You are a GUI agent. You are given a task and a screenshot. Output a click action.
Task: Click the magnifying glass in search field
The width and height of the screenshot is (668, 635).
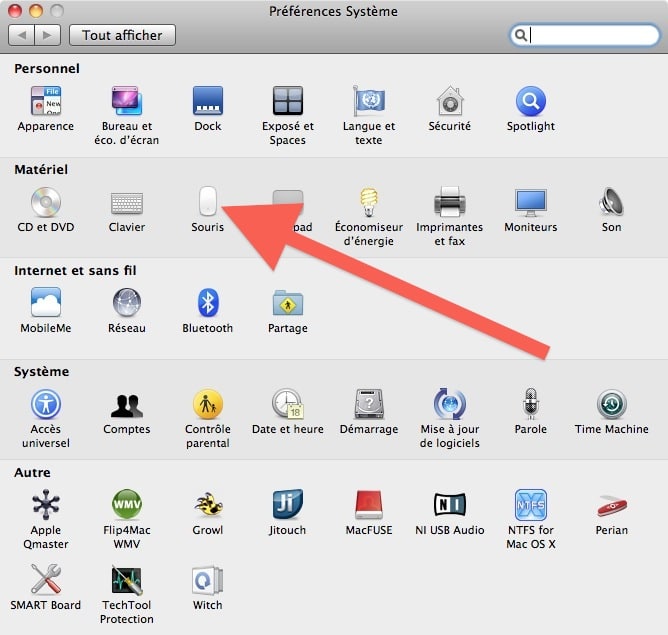(x=521, y=35)
